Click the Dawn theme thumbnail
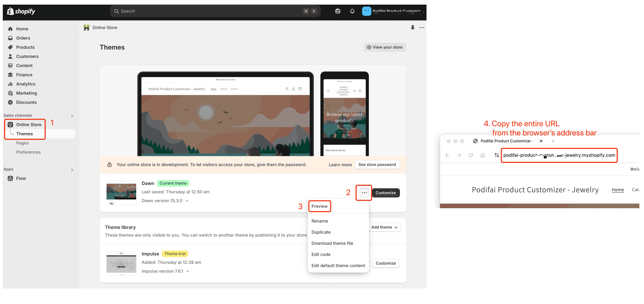 click(x=121, y=192)
